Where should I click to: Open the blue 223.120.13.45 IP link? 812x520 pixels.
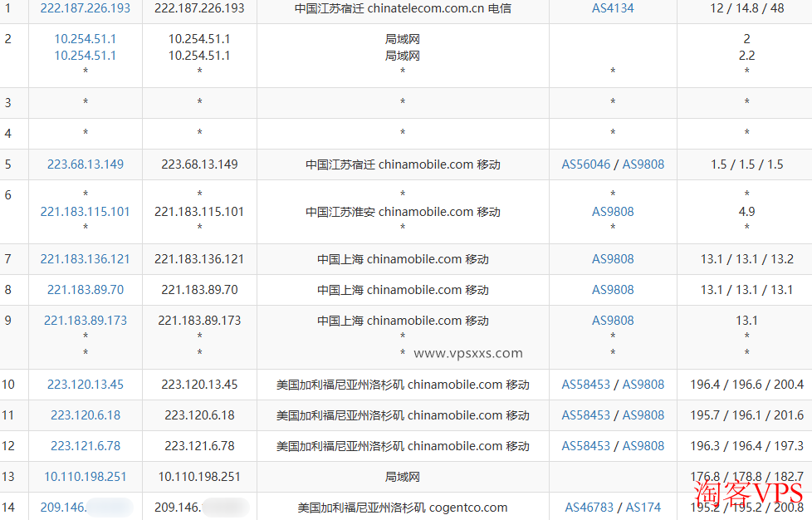(86, 385)
